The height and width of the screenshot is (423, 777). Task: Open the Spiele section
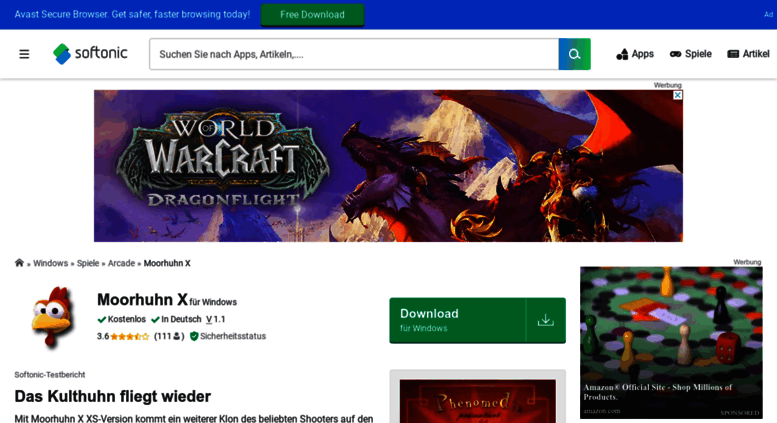(691, 54)
